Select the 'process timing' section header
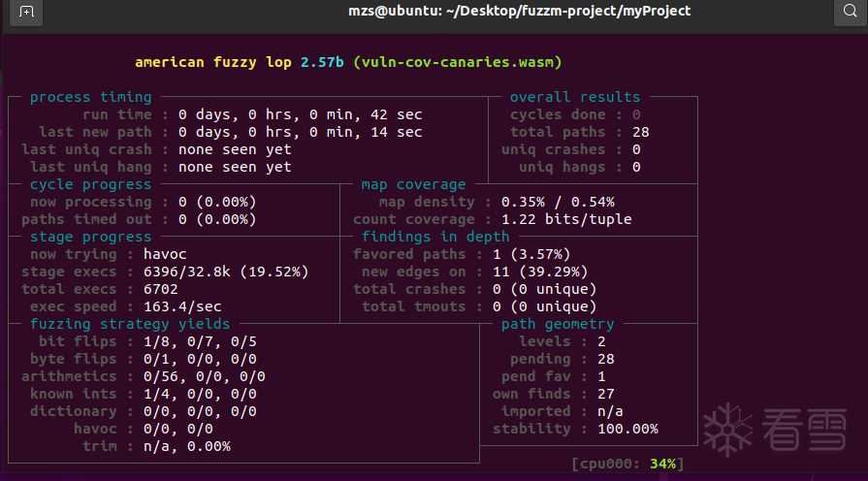Screen dimensions: 868x481 91,97
